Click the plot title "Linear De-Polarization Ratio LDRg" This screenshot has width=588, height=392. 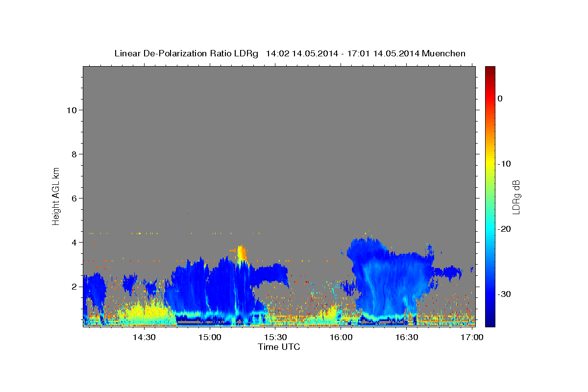pyautogui.click(x=186, y=53)
